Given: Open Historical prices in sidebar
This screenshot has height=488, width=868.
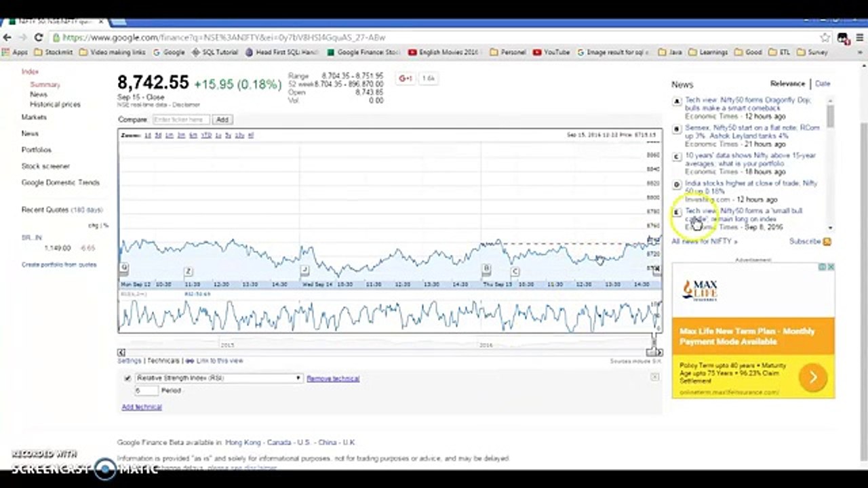Looking at the screenshot, I should (x=55, y=104).
